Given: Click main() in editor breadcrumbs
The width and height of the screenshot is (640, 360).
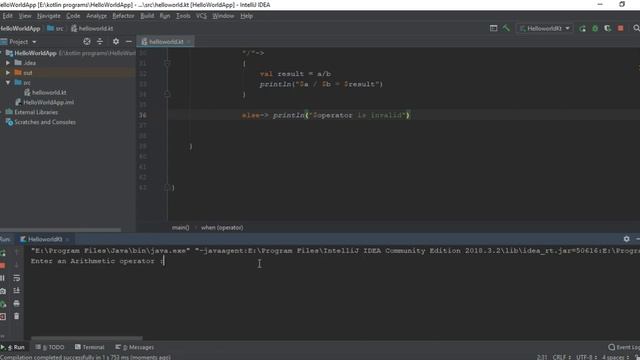Looking at the screenshot, I should pos(180,228).
